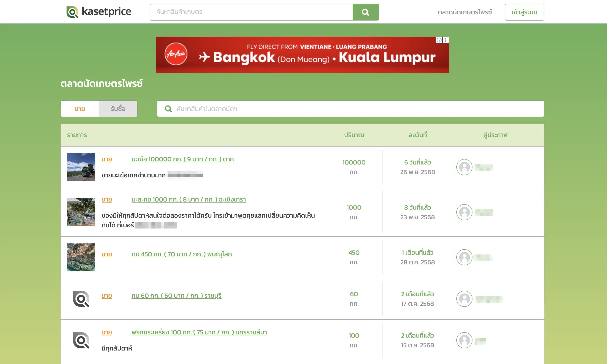This screenshot has width=607, height=364.
Task: Click the green search magnifier button
Action: (365, 12)
